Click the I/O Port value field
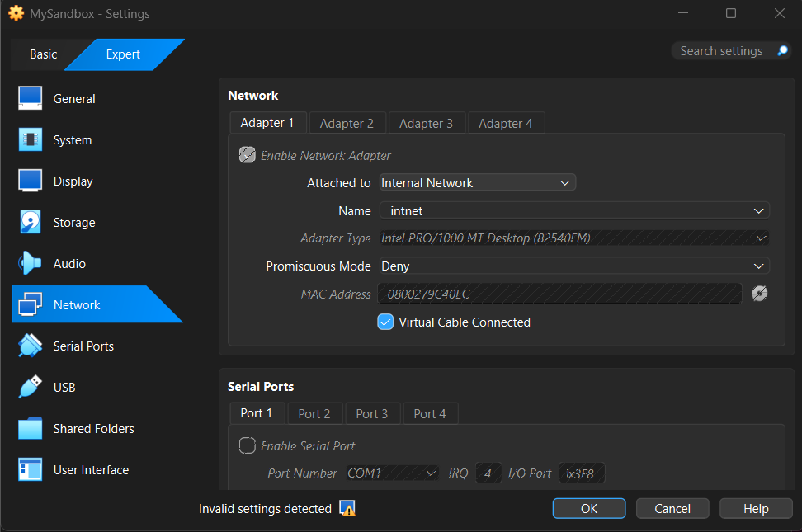 point(582,473)
